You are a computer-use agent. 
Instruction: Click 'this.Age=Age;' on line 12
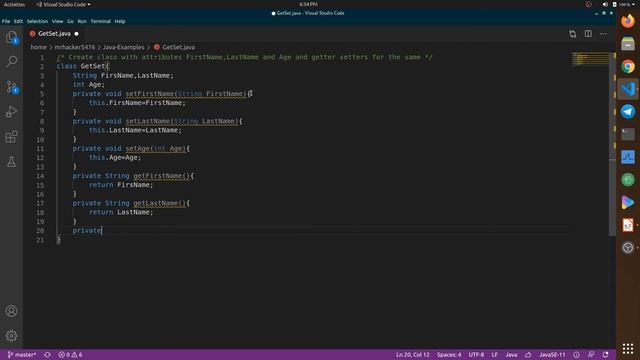(115, 158)
